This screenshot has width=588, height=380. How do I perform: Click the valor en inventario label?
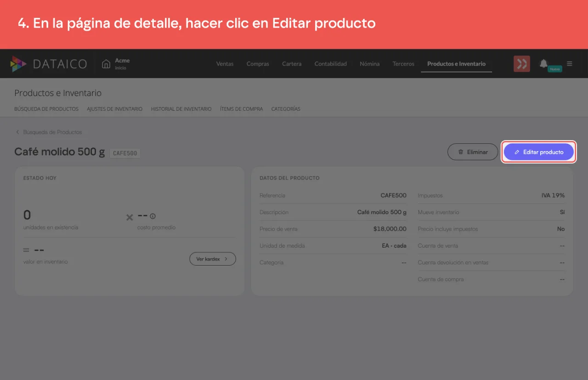point(45,261)
